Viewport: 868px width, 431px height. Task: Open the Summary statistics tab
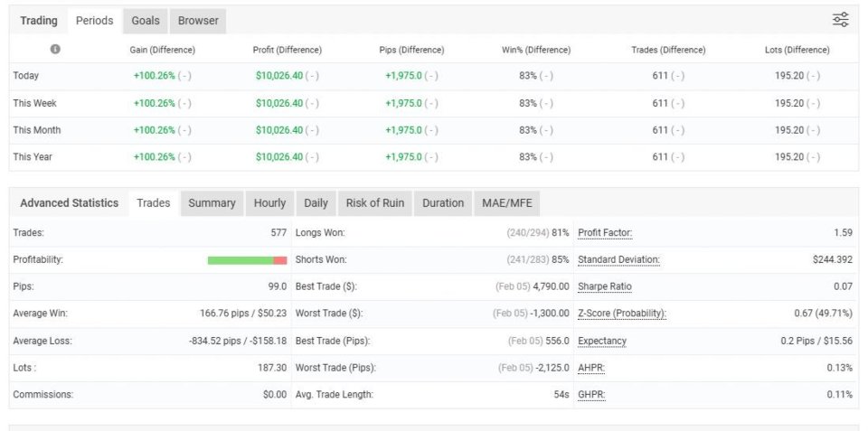[212, 203]
